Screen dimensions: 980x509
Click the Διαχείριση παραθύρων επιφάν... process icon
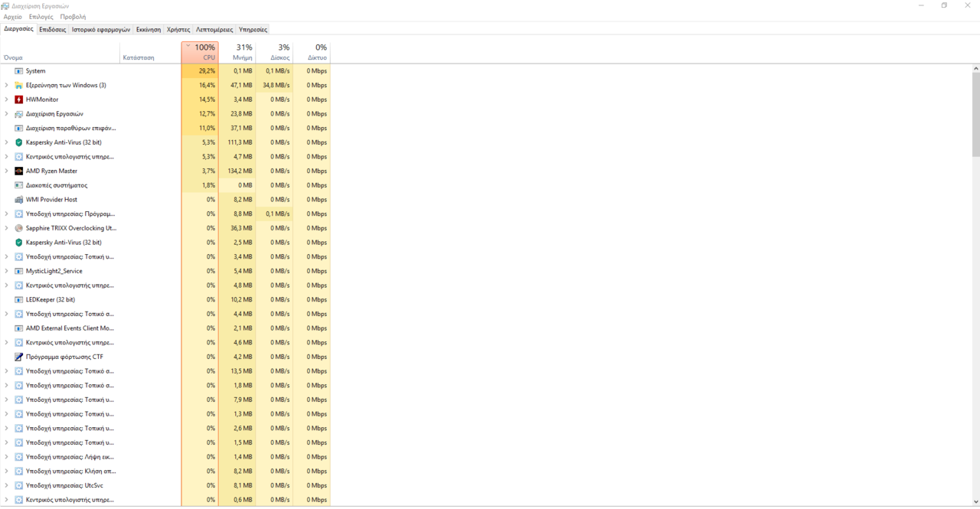point(19,128)
